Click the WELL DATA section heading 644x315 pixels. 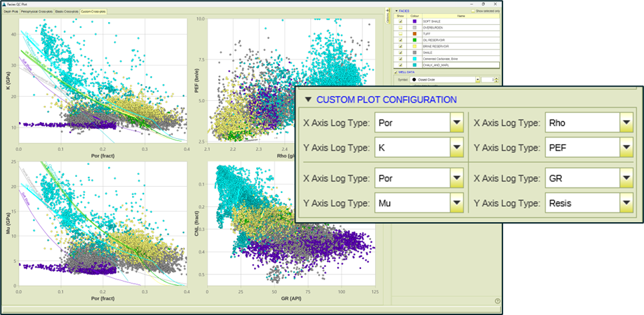coord(406,72)
